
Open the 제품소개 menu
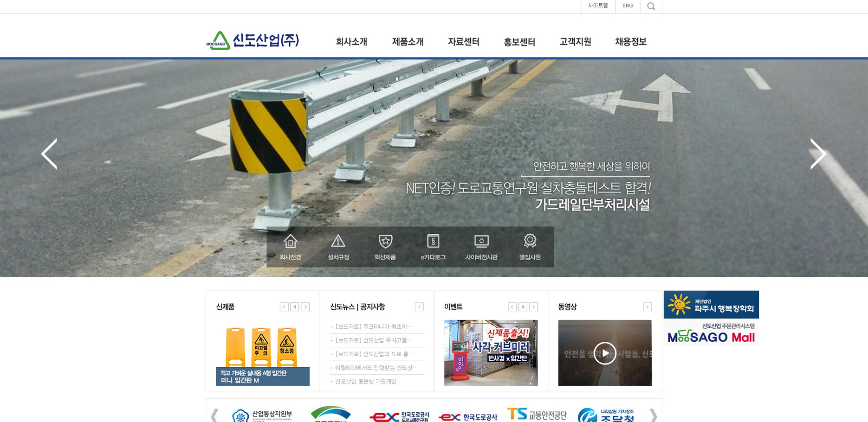click(x=408, y=42)
